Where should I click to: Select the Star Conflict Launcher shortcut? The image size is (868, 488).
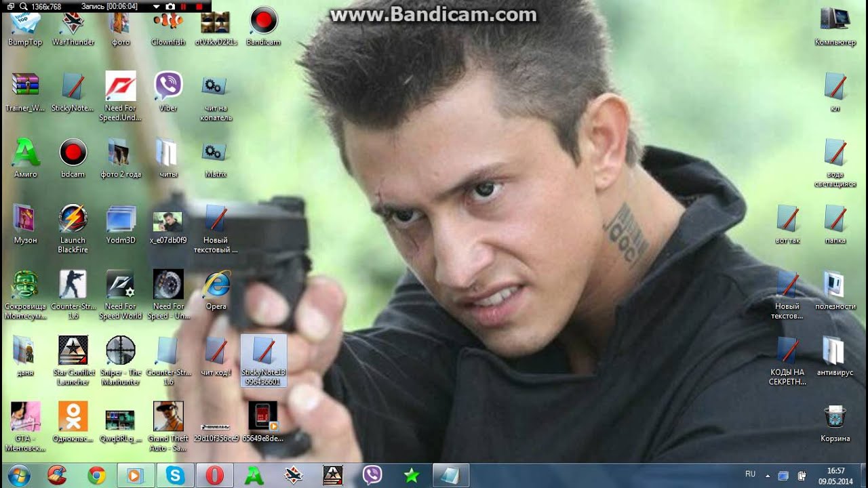point(73,361)
